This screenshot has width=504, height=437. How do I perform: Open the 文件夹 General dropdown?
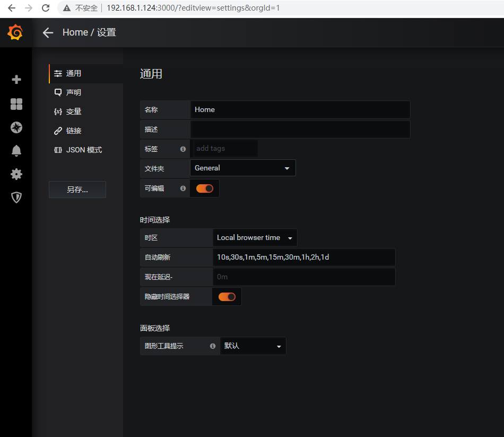[x=242, y=168]
